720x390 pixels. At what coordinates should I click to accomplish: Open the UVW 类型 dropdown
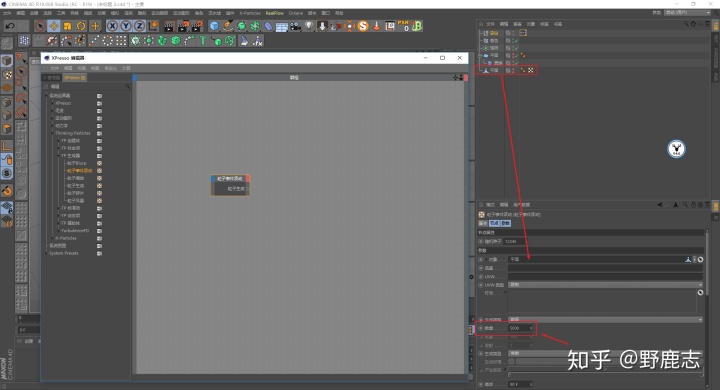pos(605,285)
